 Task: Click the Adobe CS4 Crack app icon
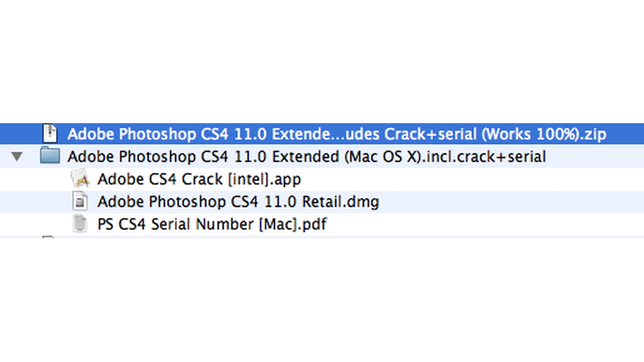tap(80, 178)
